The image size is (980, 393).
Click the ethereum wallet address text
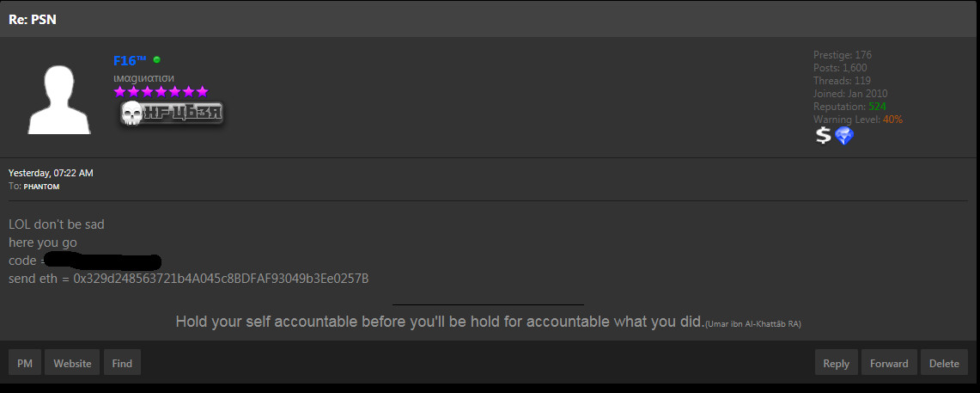[222, 279]
